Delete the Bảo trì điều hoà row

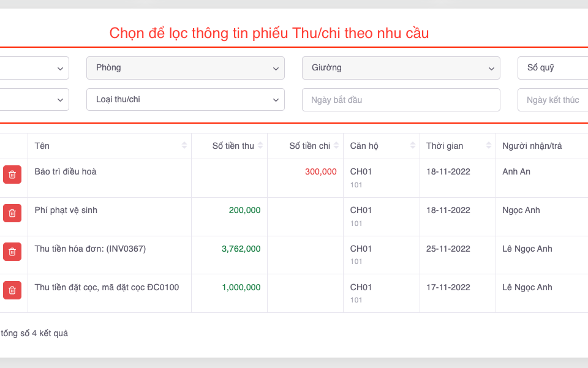pyautogui.click(x=12, y=175)
